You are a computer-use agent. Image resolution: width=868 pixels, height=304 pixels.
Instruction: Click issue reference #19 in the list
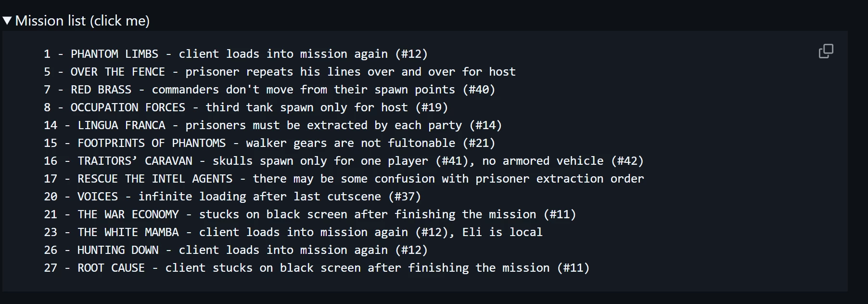[432, 107]
